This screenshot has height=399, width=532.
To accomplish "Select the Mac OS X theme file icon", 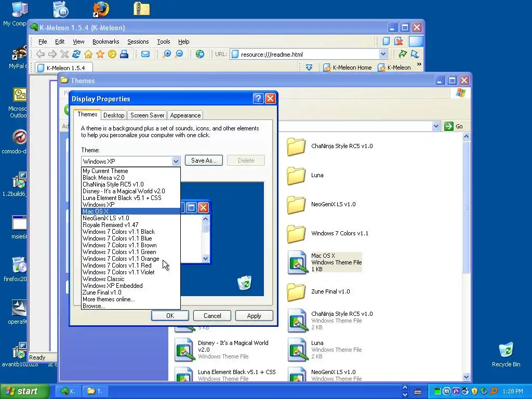I will (x=297, y=262).
